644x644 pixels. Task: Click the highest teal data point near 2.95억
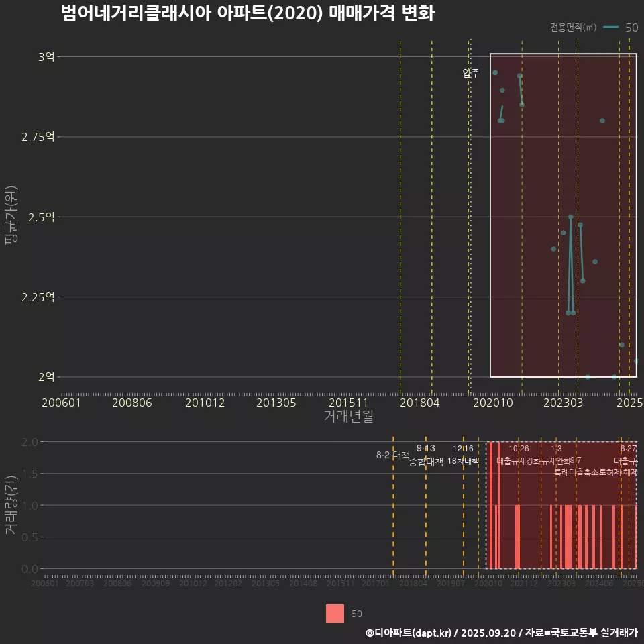pos(495,72)
